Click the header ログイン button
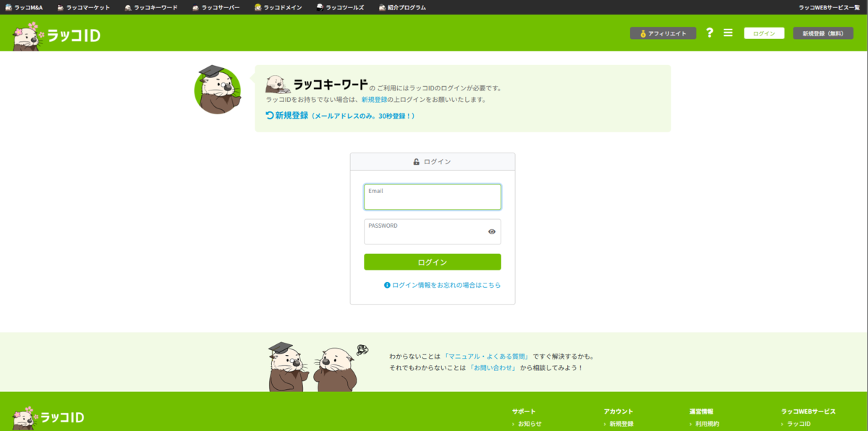Viewport: 868px width, 431px height. coord(764,33)
